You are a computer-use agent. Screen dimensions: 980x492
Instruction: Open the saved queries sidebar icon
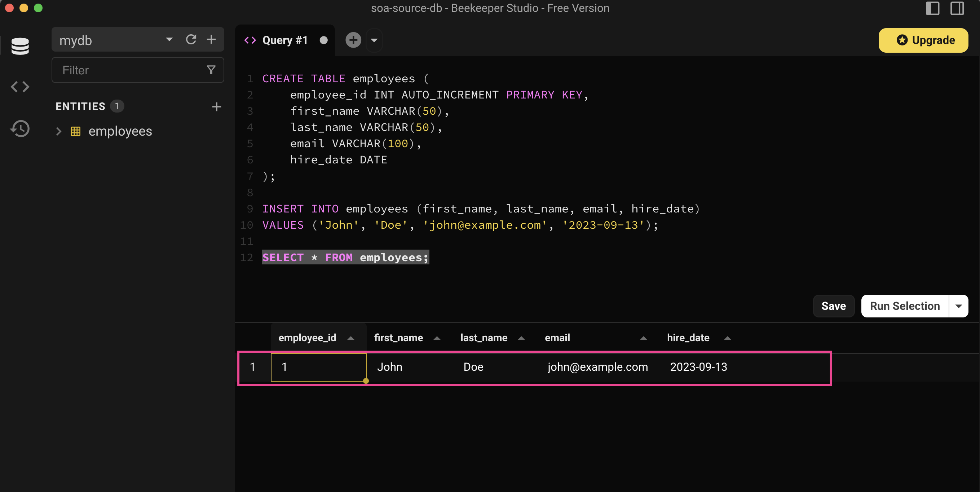20,87
